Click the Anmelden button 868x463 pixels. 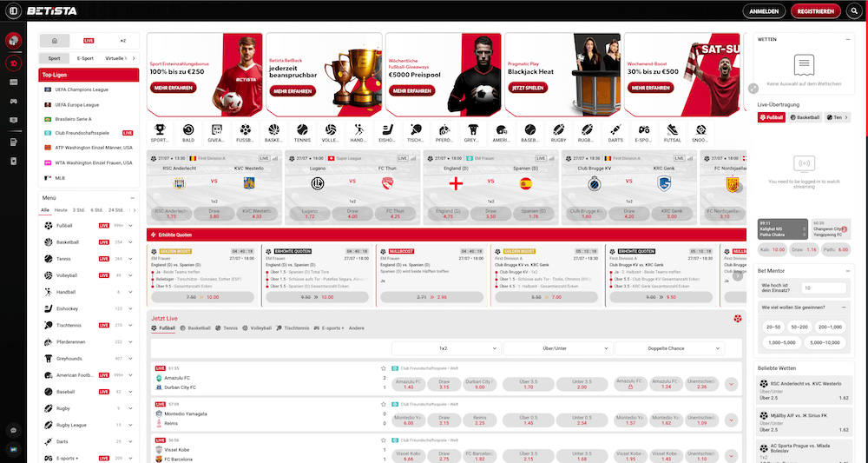click(764, 11)
